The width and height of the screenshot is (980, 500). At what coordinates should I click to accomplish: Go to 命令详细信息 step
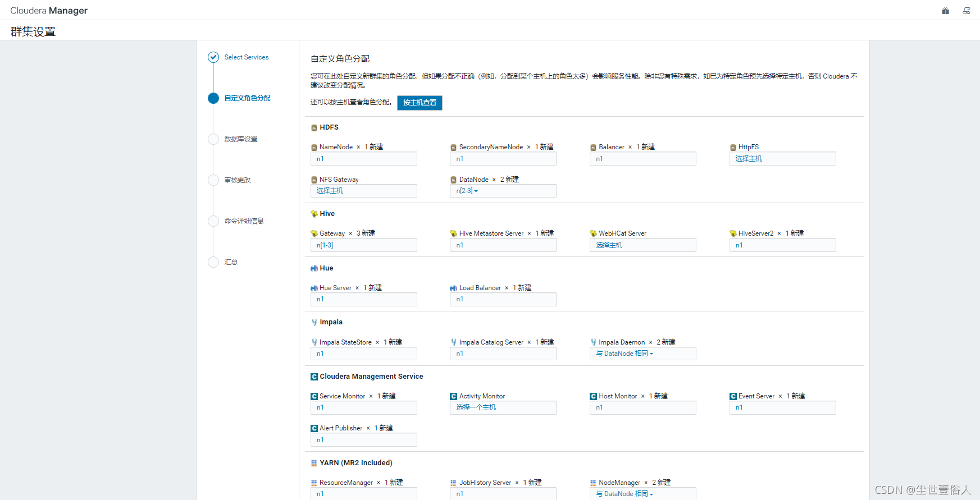pyautogui.click(x=244, y=221)
